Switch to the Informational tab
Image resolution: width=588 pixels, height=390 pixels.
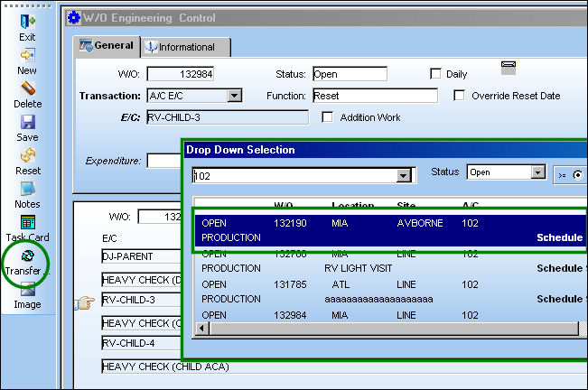point(186,47)
